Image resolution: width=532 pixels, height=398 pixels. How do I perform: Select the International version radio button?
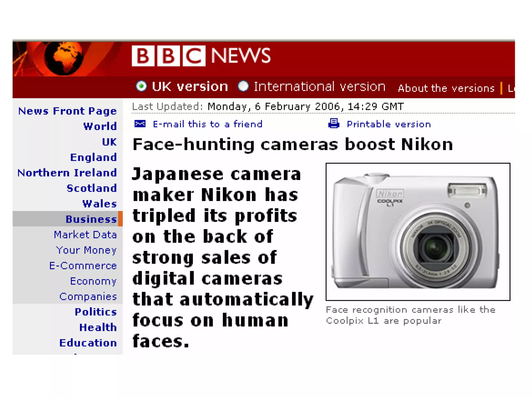click(x=243, y=86)
